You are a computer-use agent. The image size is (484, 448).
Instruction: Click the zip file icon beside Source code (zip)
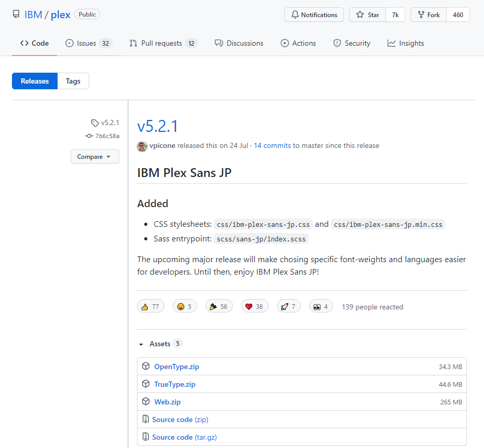pyautogui.click(x=145, y=419)
